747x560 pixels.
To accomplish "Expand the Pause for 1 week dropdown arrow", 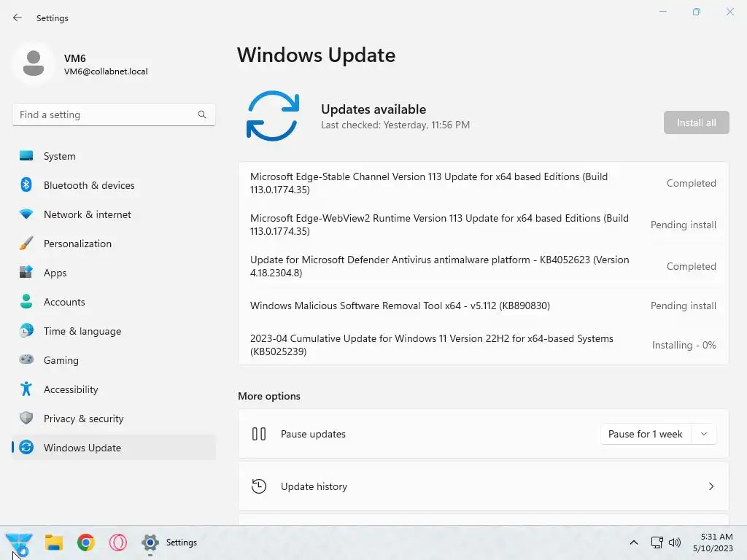I will (x=704, y=434).
